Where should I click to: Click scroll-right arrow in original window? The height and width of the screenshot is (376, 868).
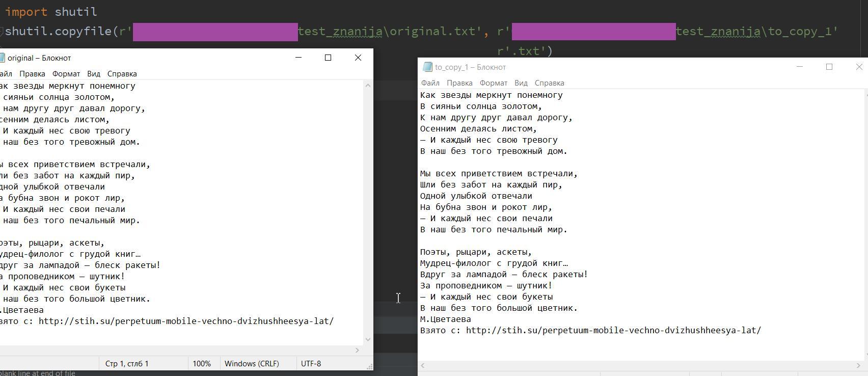pos(357,350)
